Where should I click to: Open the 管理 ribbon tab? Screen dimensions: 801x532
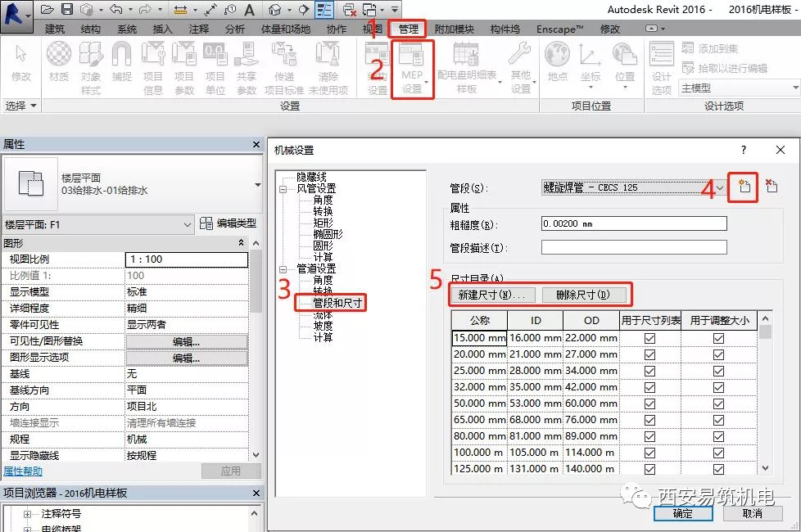coord(408,29)
